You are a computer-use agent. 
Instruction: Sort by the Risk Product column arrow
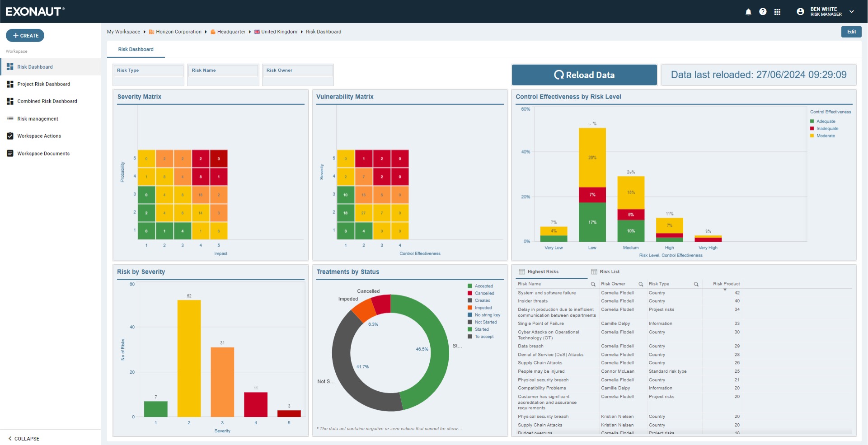(725, 290)
